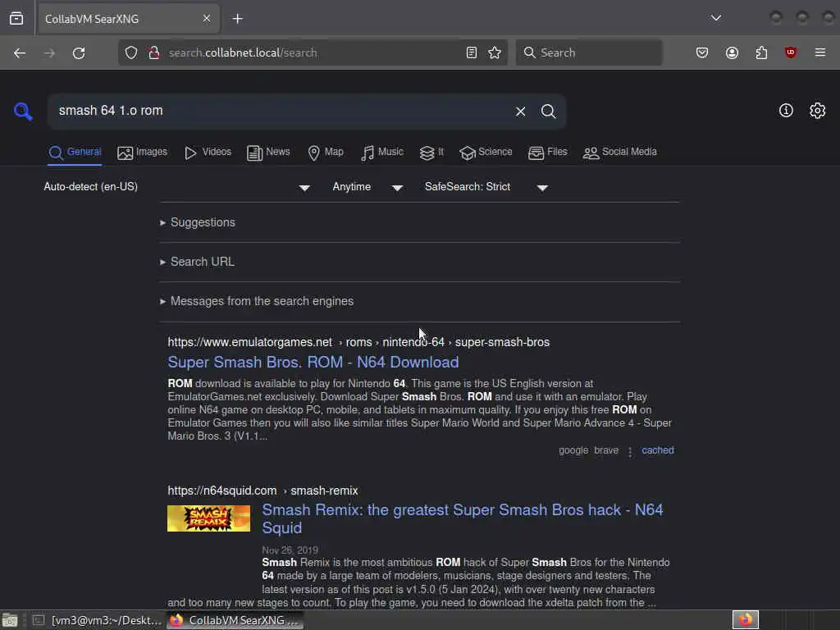Switch to the Social Media category tab
840x630 pixels.
pos(620,153)
